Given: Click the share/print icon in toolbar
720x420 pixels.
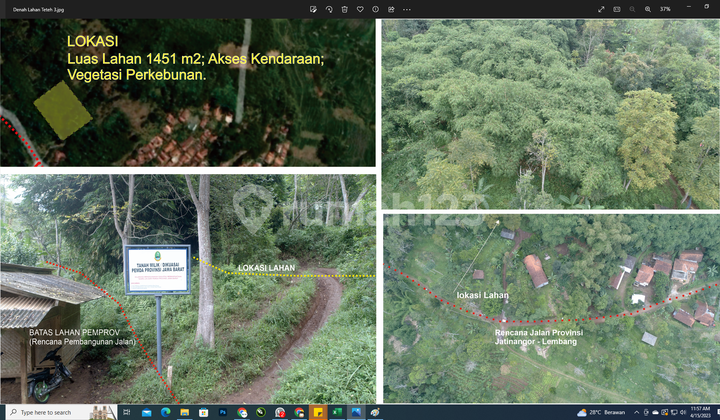Looking at the screenshot, I should (391, 9).
